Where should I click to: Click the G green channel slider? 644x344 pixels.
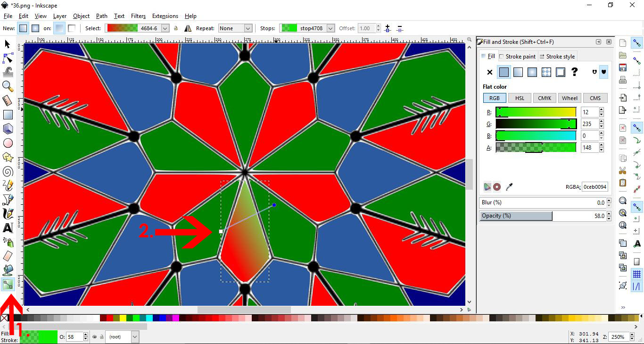pos(536,124)
